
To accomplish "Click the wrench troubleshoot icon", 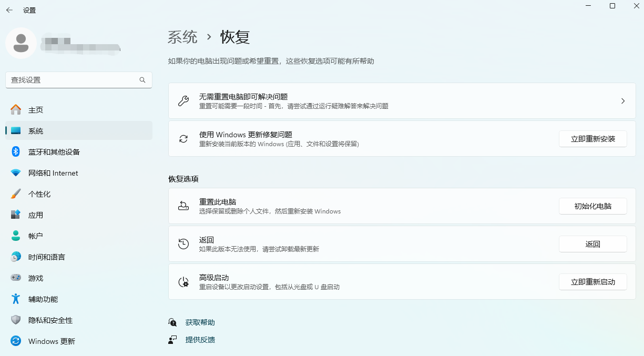I will (x=183, y=101).
